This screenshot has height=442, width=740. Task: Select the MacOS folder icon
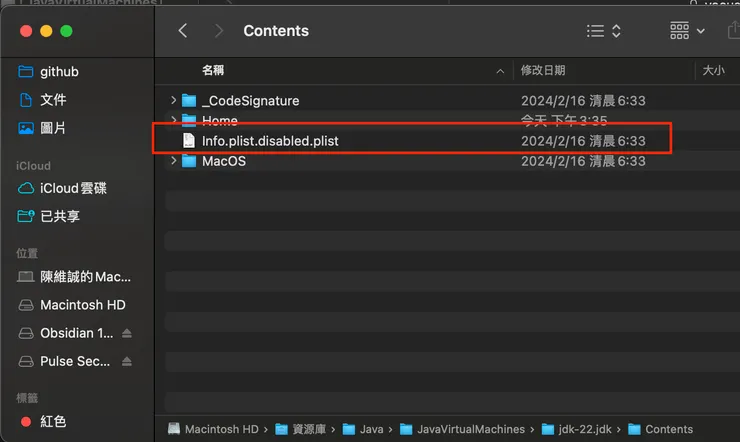[190, 161]
